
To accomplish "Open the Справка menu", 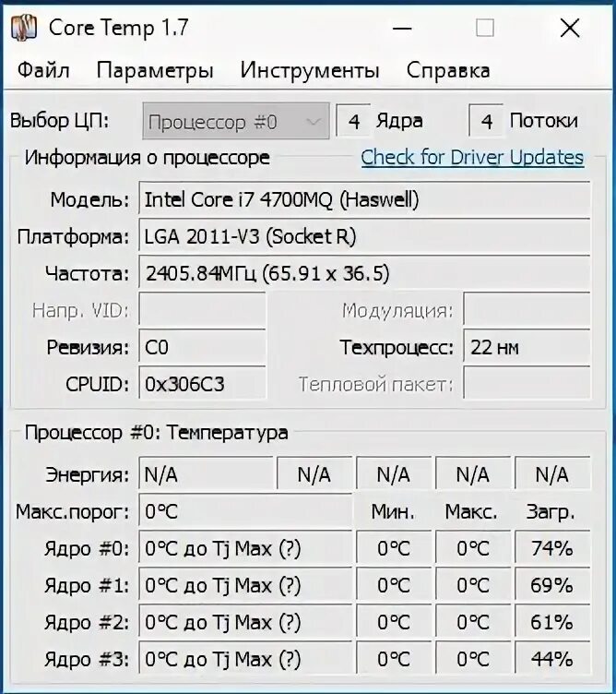I will (448, 71).
